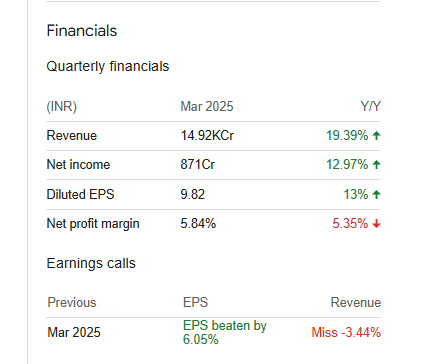This screenshot has height=364, width=437.
Task: Click the diluted EPS value 9.82
Action: point(193,194)
